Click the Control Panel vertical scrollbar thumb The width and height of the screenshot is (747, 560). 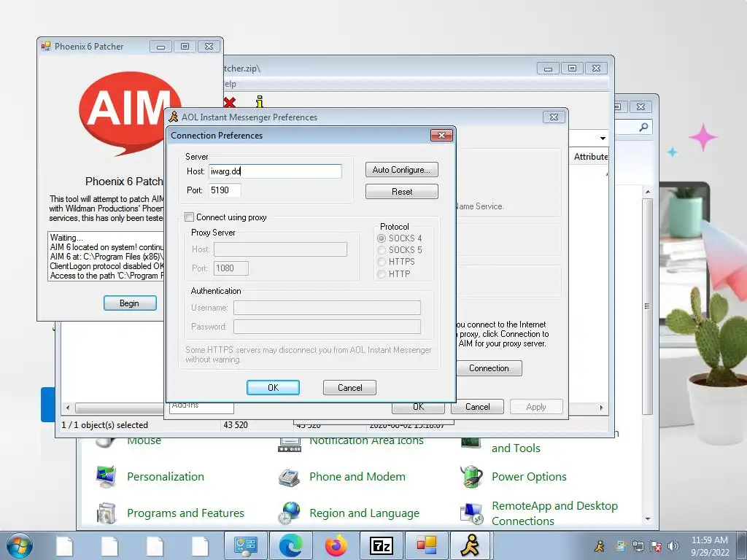(648, 306)
